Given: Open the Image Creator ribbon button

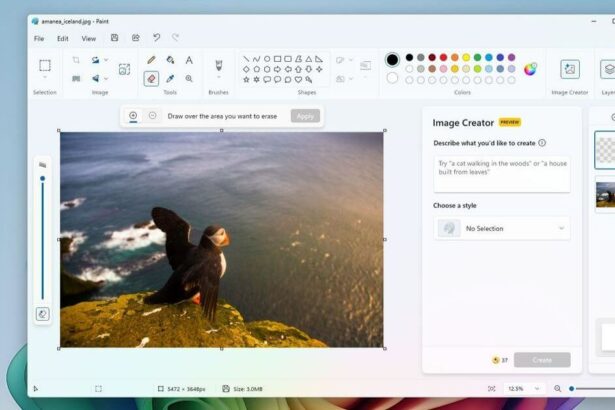Looking at the screenshot, I should coord(570,69).
